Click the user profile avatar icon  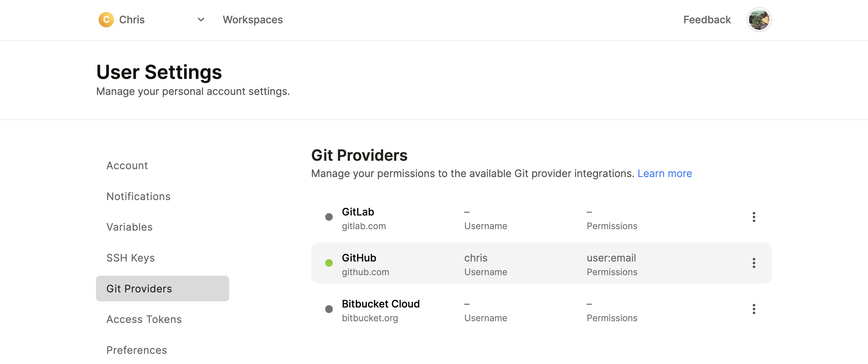759,20
